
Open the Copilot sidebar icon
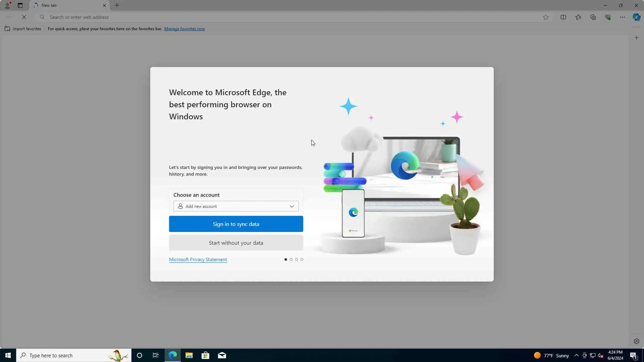(x=636, y=17)
